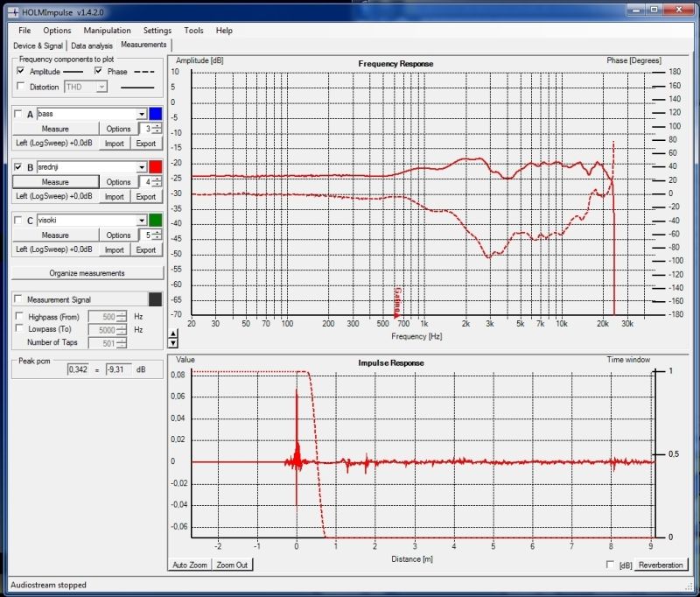Toggle the Amplitude checkbox
The width and height of the screenshot is (700, 597).
pyautogui.click(x=20, y=71)
